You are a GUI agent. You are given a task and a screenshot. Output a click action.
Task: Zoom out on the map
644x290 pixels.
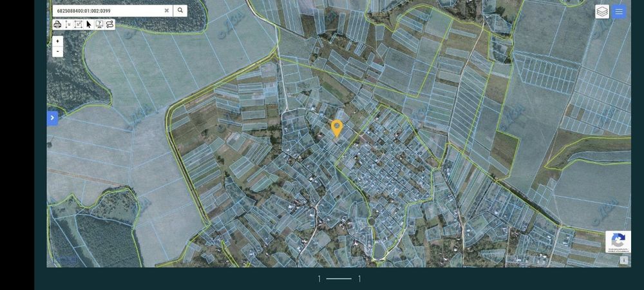58,52
